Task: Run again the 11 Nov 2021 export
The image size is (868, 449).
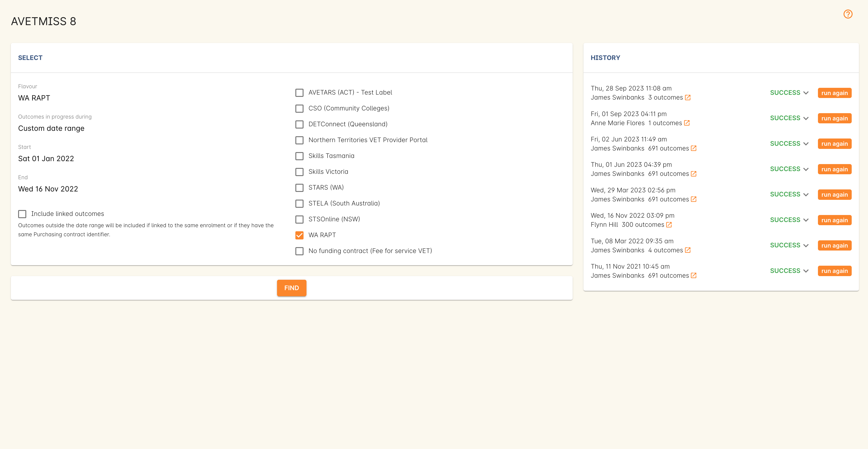Action: pyautogui.click(x=834, y=271)
